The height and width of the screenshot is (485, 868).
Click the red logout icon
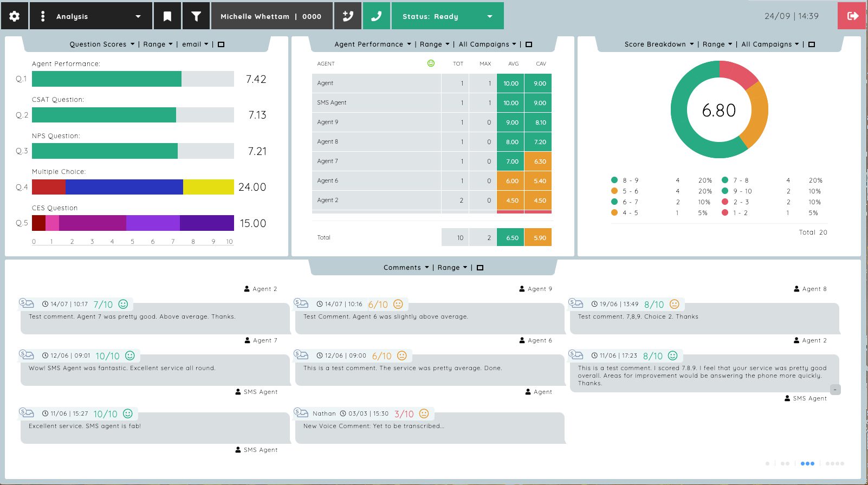coord(853,16)
